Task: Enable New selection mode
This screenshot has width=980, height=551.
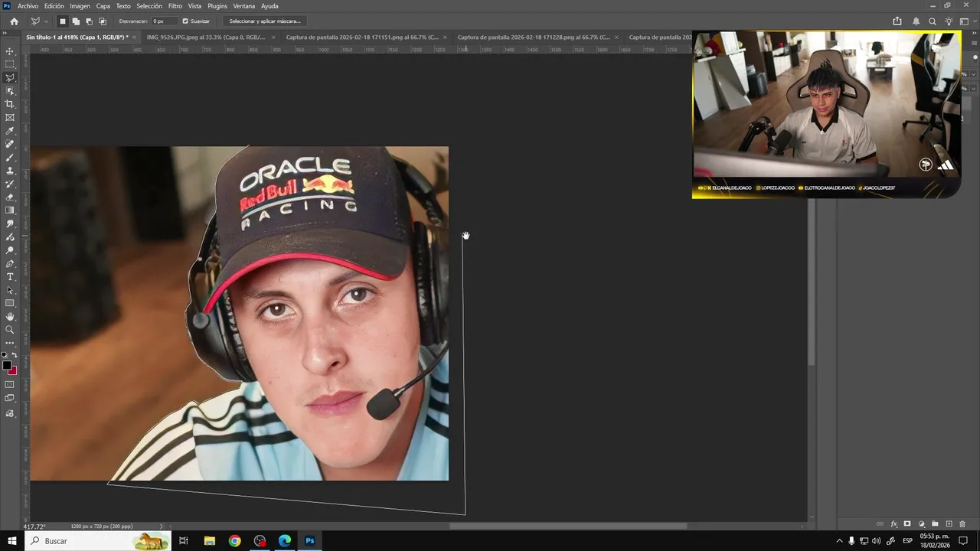Action: [63, 21]
